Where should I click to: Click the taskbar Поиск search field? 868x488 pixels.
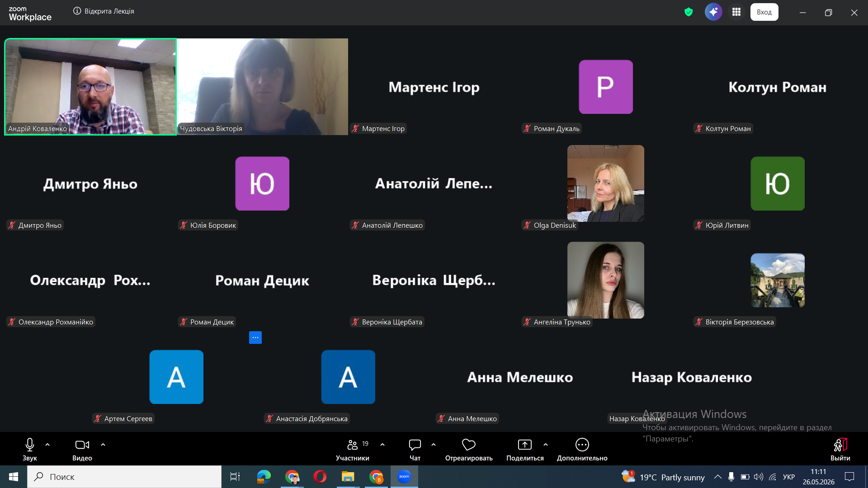point(124,477)
